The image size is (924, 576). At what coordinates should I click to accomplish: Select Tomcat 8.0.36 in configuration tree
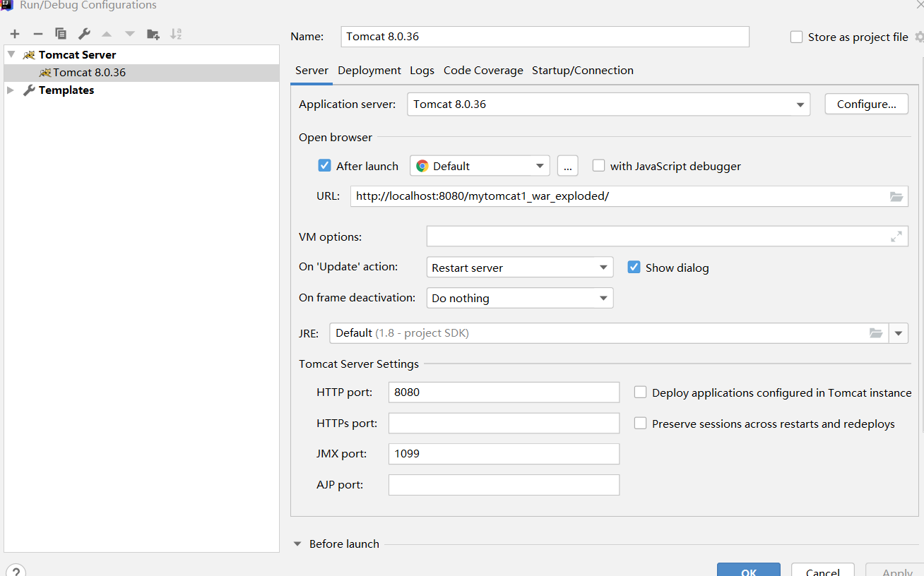click(x=141, y=73)
